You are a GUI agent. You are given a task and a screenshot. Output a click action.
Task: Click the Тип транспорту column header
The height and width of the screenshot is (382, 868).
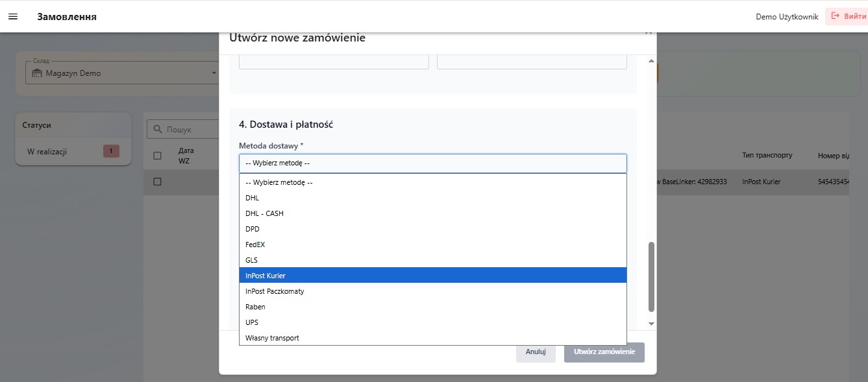[767, 156]
